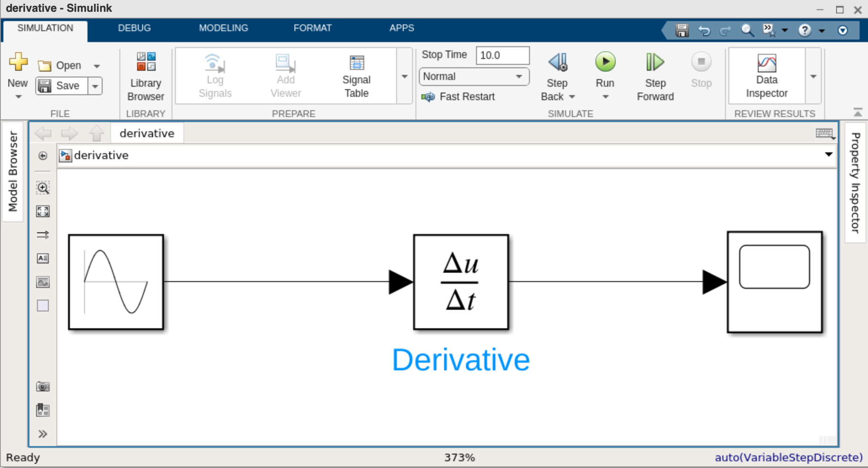Activate the zoom tool in the palette
The width and height of the screenshot is (868, 468).
pyautogui.click(x=42, y=188)
